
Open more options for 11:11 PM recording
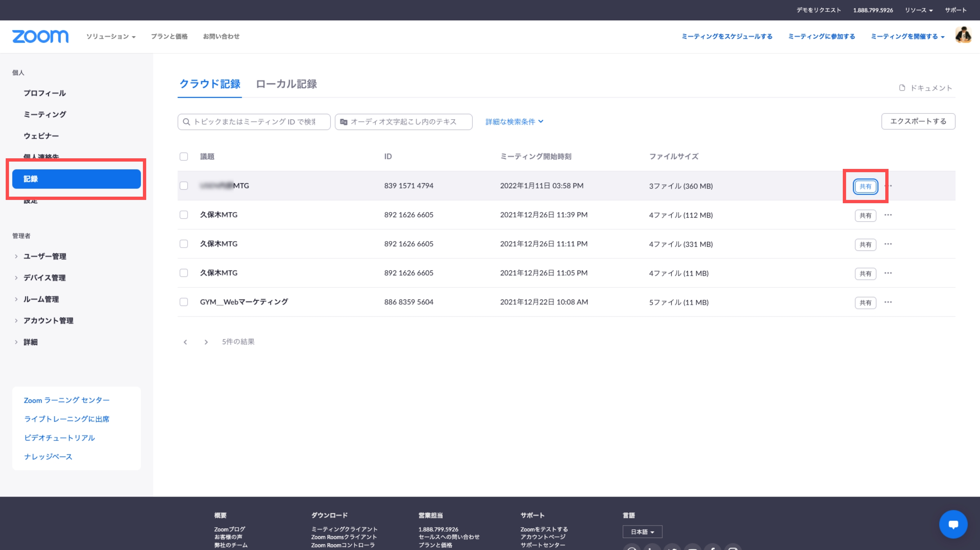(888, 244)
